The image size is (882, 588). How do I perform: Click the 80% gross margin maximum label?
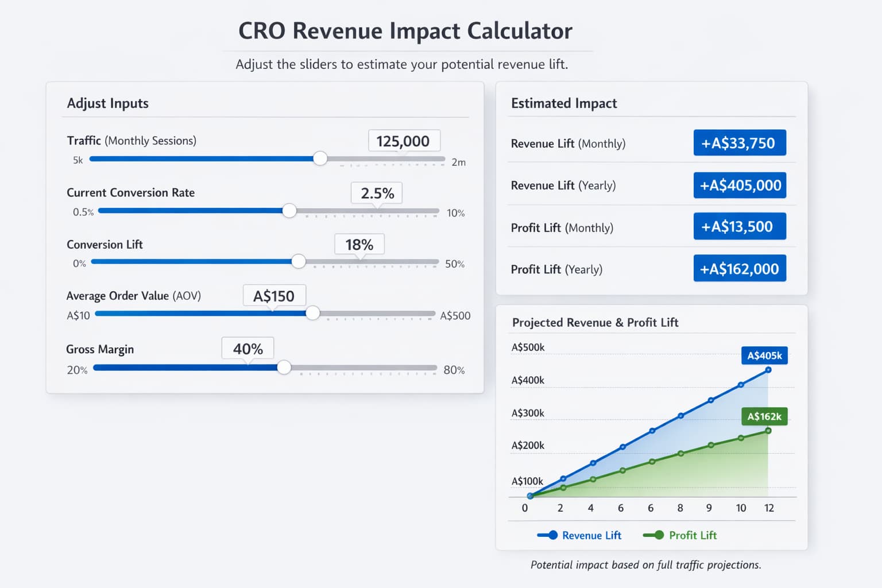[x=454, y=370]
